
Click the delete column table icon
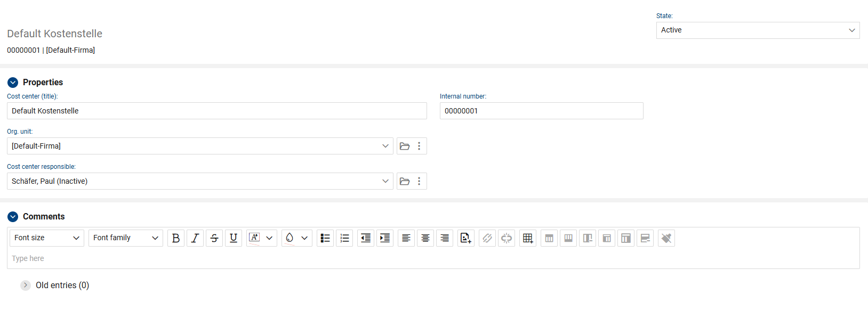(588, 238)
